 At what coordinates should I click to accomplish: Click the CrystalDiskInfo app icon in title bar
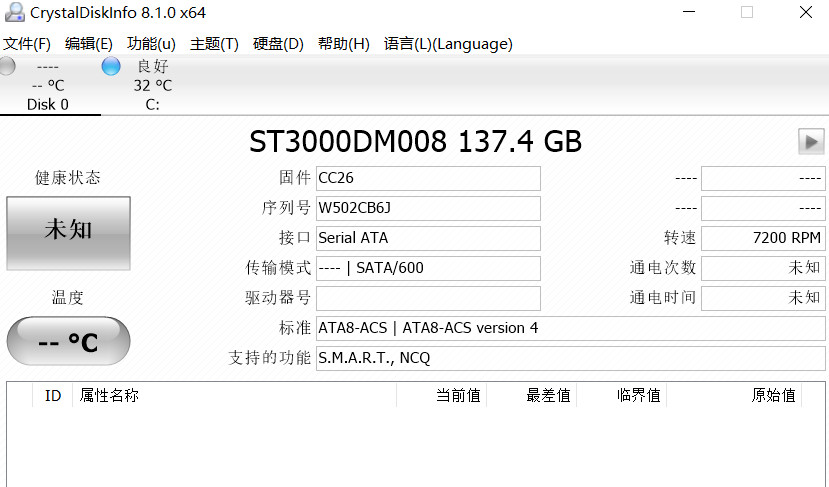click(14, 12)
